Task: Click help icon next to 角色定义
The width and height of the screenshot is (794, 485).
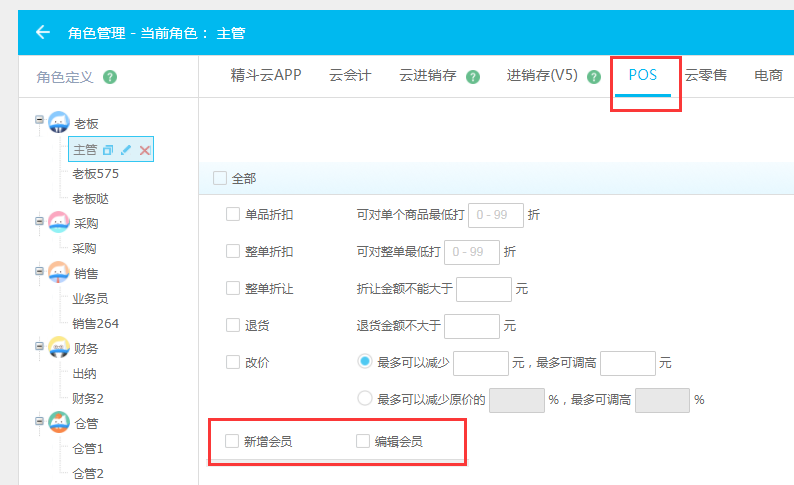Action: pyautogui.click(x=110, y=77)
